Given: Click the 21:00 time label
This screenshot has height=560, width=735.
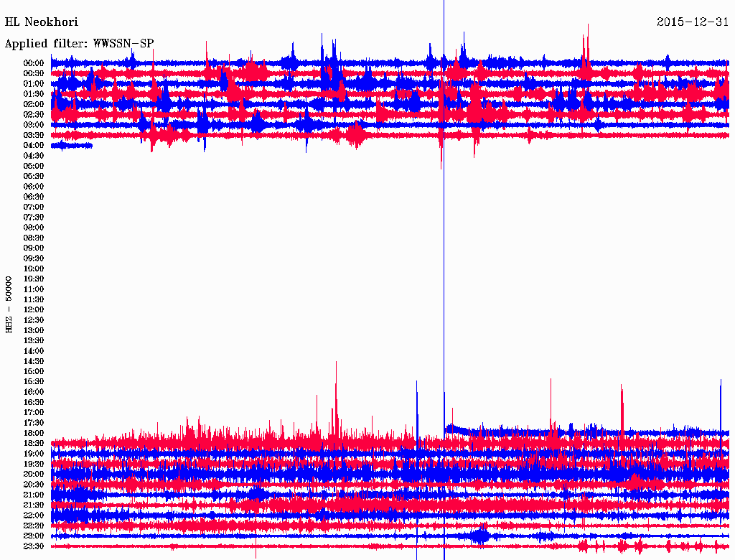Looking at the screenshot, I should coord(34,495).
